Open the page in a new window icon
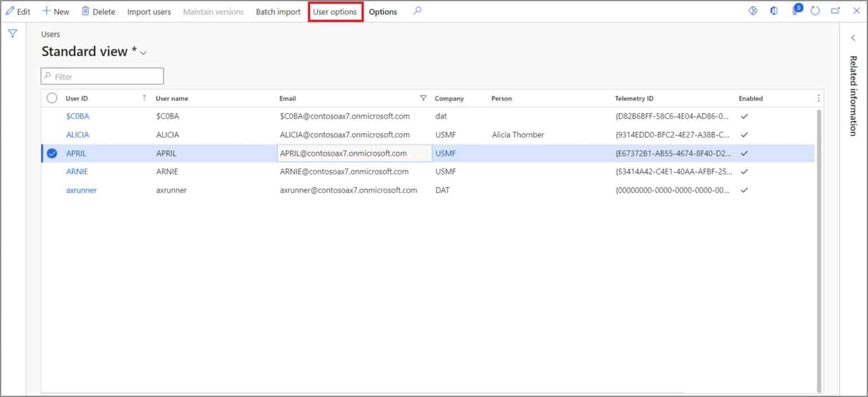The width and height of the screenshot is (868, 397). [x=835, y=10]
